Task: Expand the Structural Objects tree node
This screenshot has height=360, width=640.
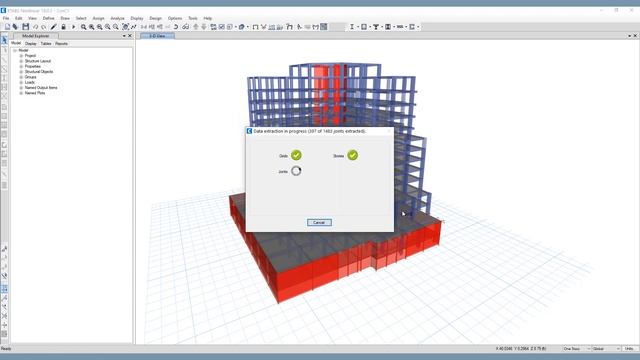Action: point(21,71)
